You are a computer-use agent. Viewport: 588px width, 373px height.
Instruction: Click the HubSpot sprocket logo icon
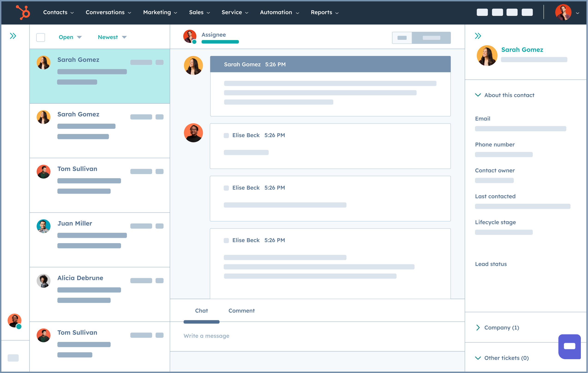22,12
